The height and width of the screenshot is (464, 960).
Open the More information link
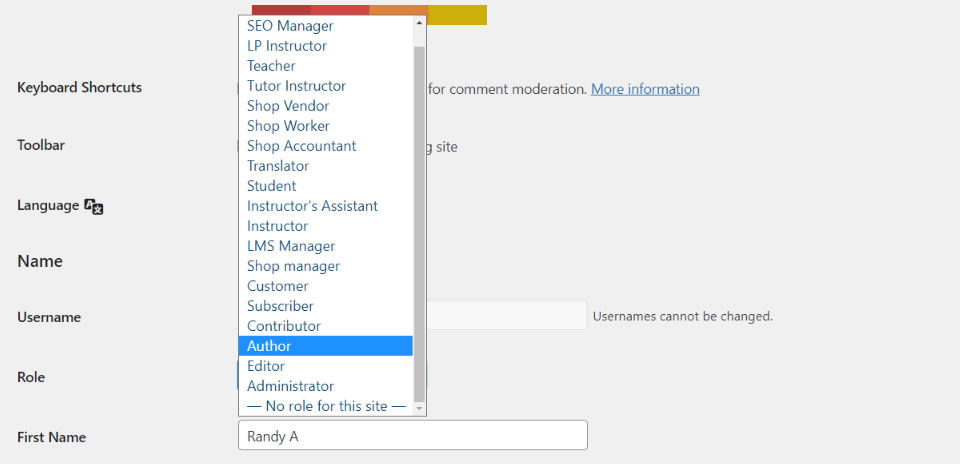pyautogui.click(x=645, y=89)
